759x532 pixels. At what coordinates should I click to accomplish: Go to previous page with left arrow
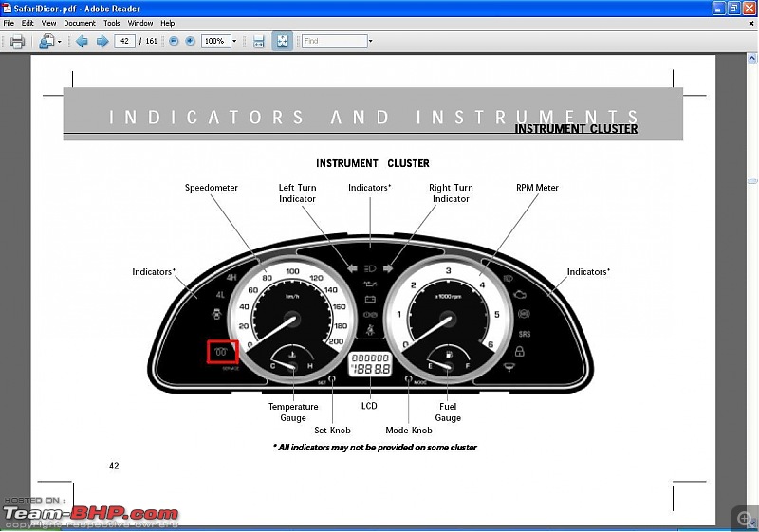pyautogui.click(x=82, y=41)
